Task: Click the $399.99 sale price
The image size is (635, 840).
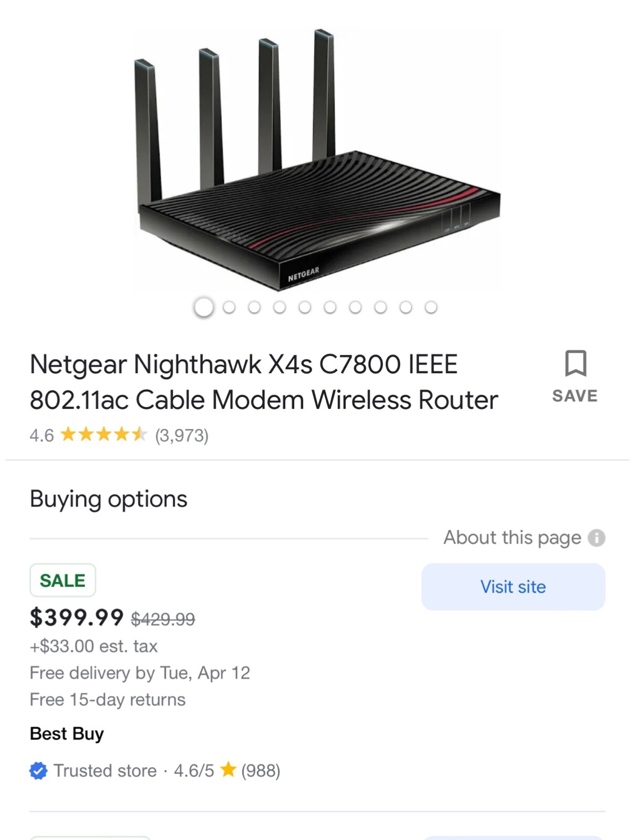Action: [77, 617]
